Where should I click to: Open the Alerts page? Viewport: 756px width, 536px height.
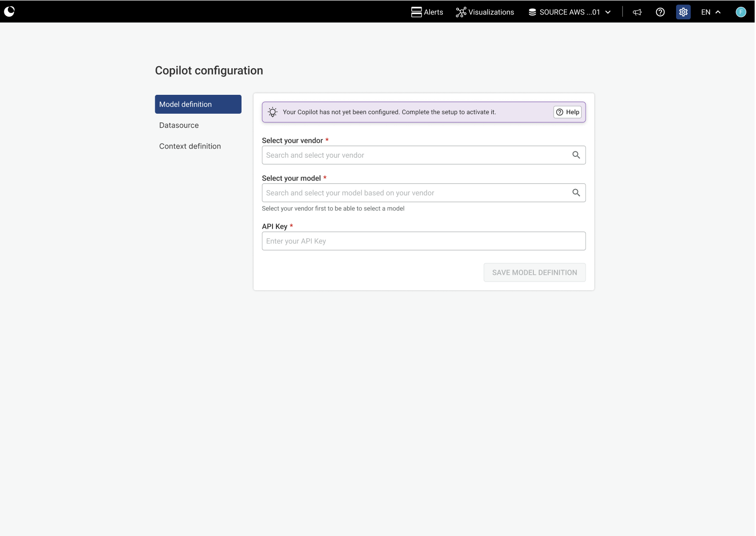point(427,12)
